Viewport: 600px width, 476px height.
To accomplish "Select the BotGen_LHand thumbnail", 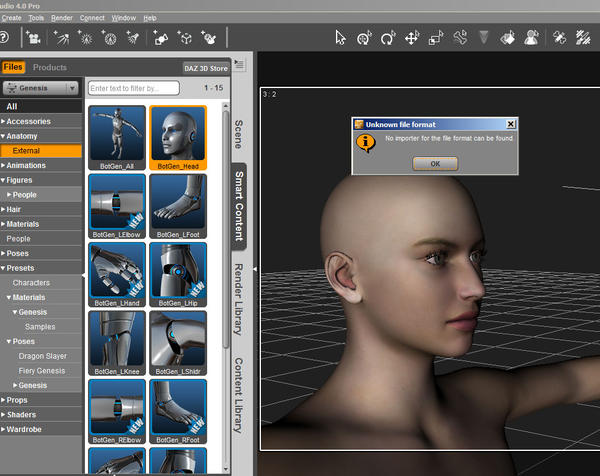I will [117, 270].
